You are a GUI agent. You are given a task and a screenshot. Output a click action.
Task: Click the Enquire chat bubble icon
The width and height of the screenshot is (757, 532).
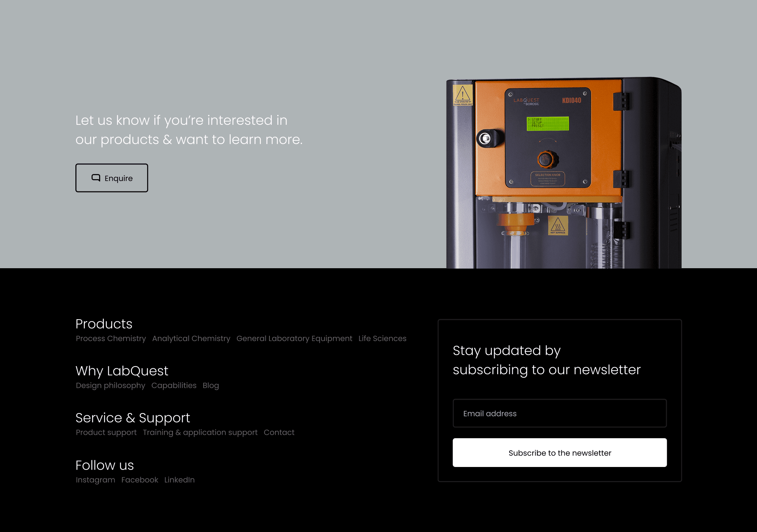pos(96,178)
